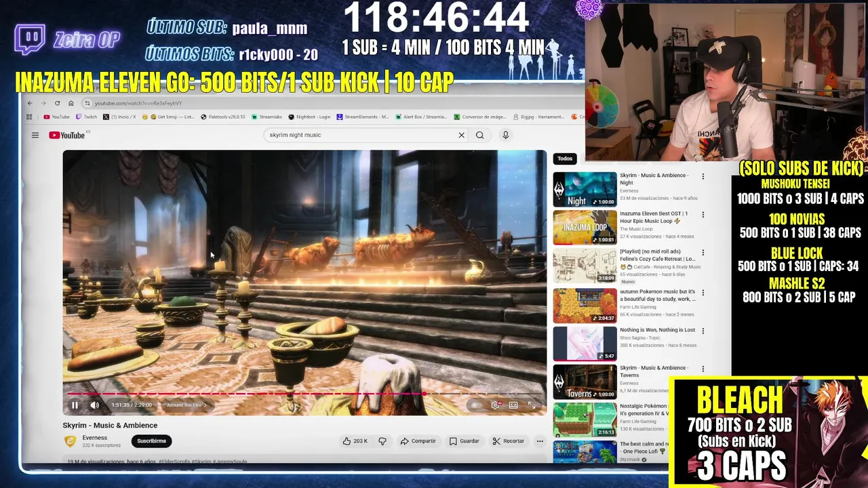Open the Twitch bookmark
This screenshot has width=868, height=488.
(x=86, y=117)
